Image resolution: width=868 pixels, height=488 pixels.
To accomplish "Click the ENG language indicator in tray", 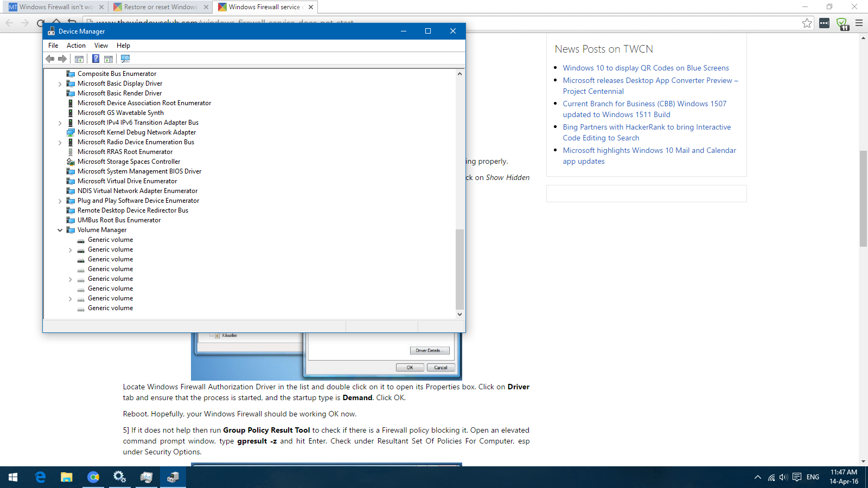I will click(x=813, y=477).
